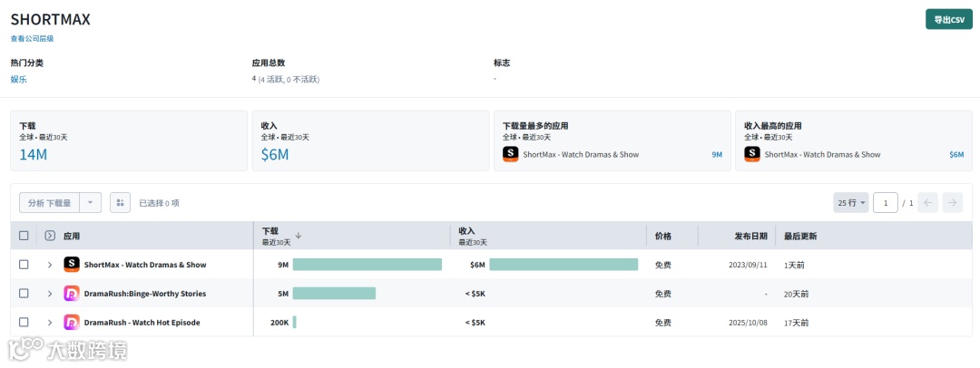The width and height of the screenshot is (980, 368).
Task: Expand all rows using the 应用 header chevron
Action: (50, 236)
